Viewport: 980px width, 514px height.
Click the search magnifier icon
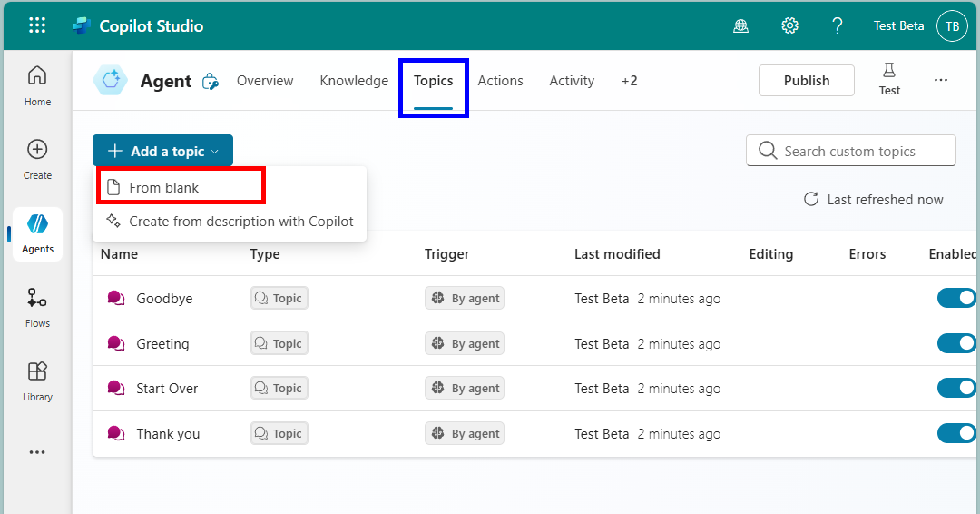tap(768, 151)
